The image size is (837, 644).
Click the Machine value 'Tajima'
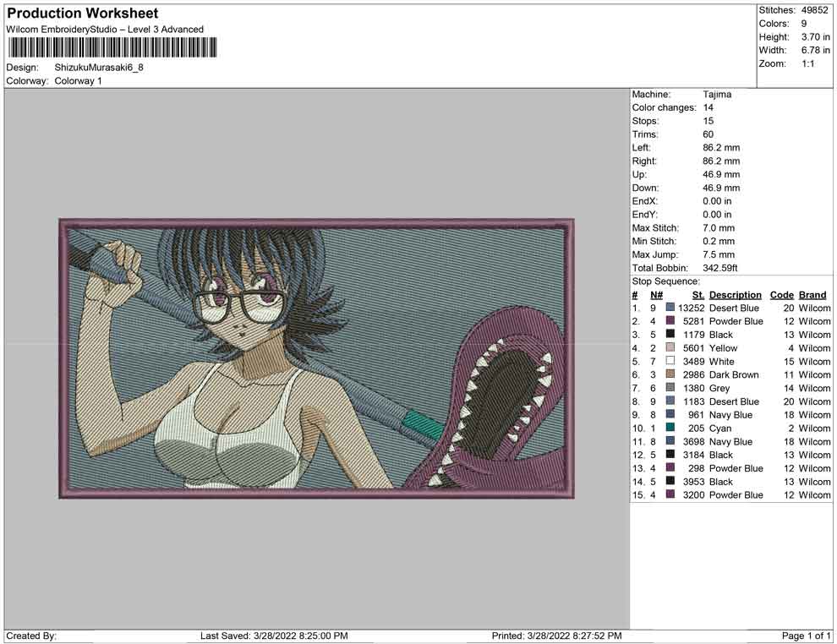coord(717,95)
